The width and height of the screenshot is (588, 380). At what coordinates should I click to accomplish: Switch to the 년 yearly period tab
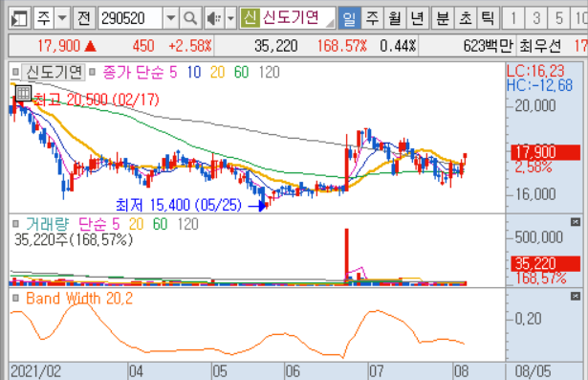click(417, 18)
